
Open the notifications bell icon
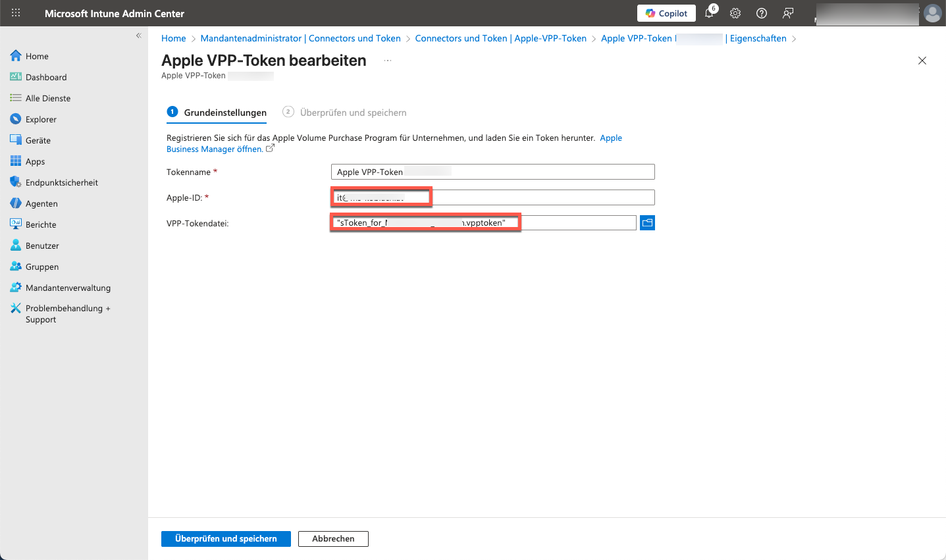coord(709,13)
